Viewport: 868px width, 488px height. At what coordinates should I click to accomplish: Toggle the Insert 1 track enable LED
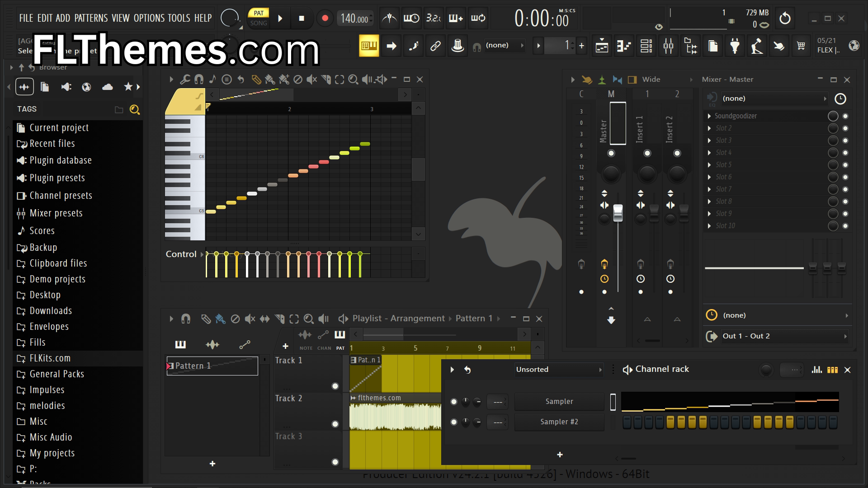(647, 153)
